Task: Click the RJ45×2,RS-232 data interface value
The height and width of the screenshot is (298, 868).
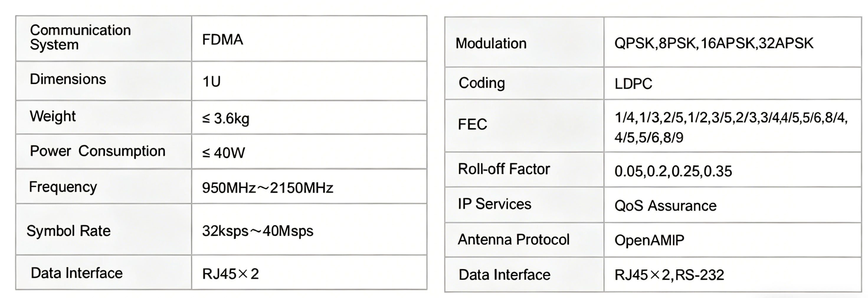Action: tap(669, 275)
